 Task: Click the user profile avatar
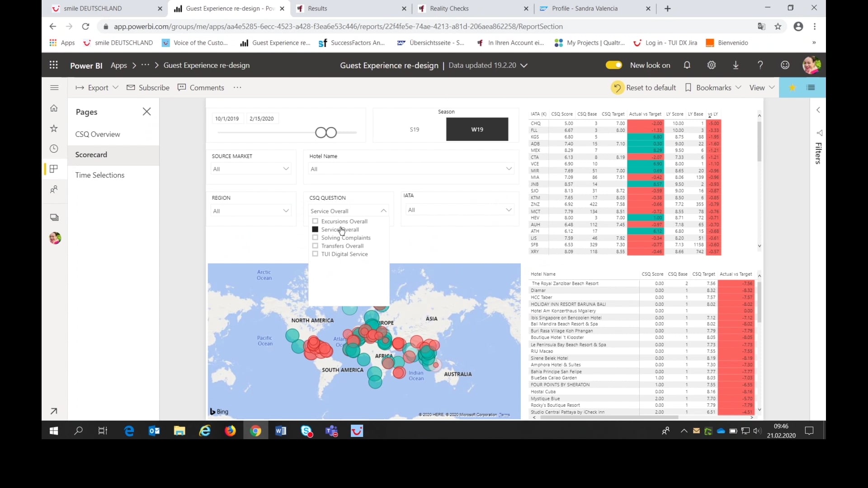click(812, 65)
